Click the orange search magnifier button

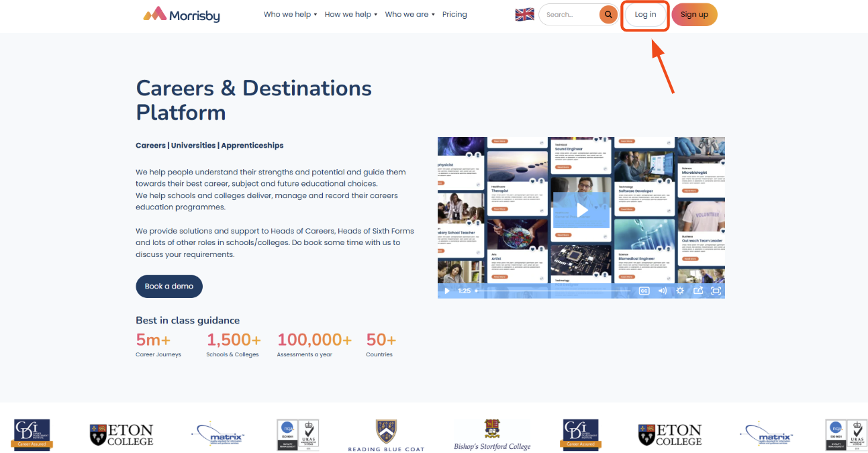pos(608,14)
